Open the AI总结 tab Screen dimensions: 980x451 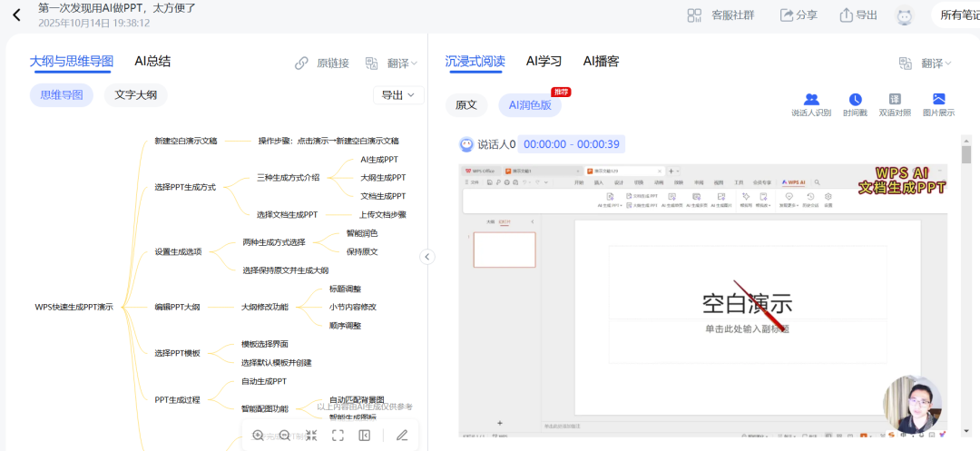click(152, 61)
